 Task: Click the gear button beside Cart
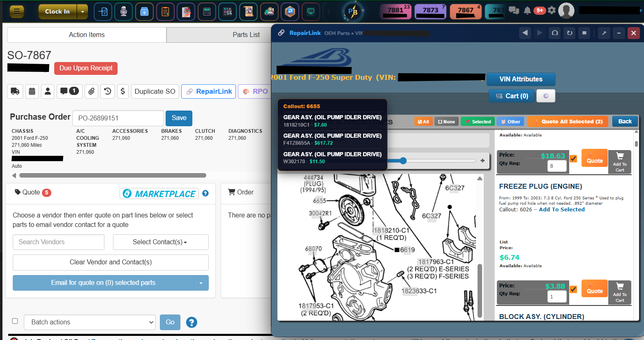[546, 96]
